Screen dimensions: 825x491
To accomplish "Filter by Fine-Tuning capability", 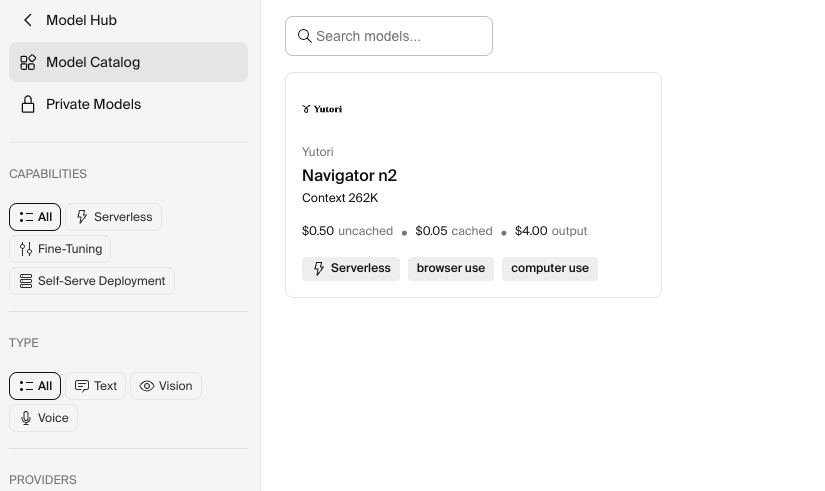I will click(60, 249).
